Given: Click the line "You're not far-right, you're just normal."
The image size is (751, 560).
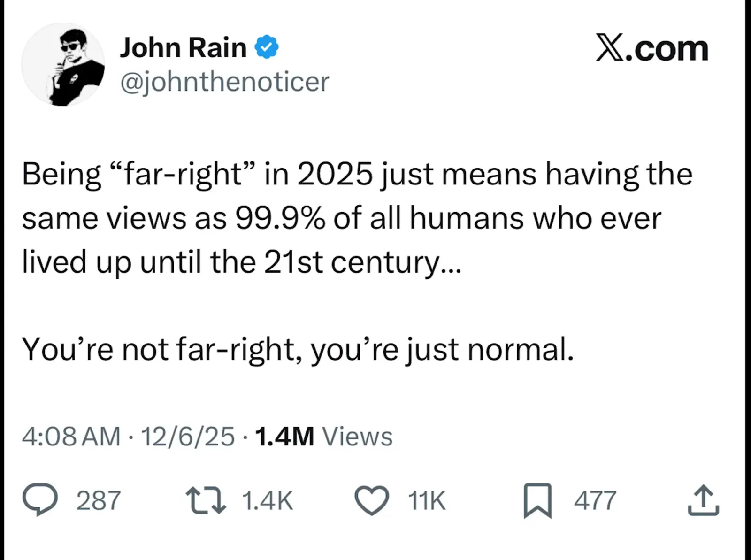Looking at the screenshot, I should (298, 350).
